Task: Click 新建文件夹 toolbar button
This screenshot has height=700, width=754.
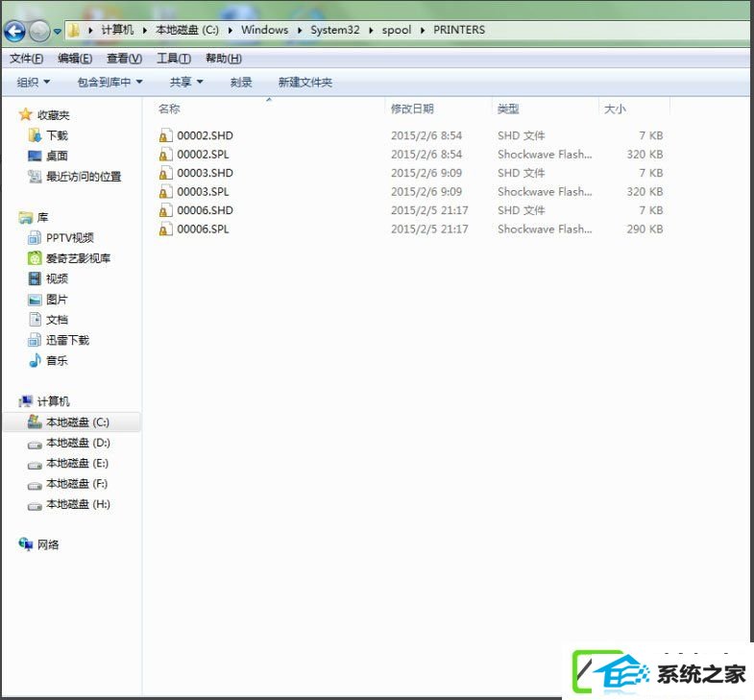Action: point(304,83)
